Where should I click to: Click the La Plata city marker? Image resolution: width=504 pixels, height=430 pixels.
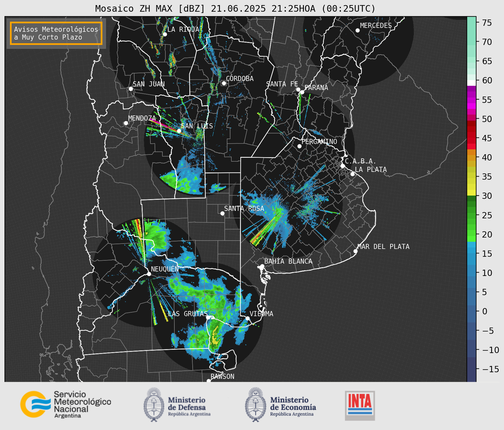[x=353, y=174]
